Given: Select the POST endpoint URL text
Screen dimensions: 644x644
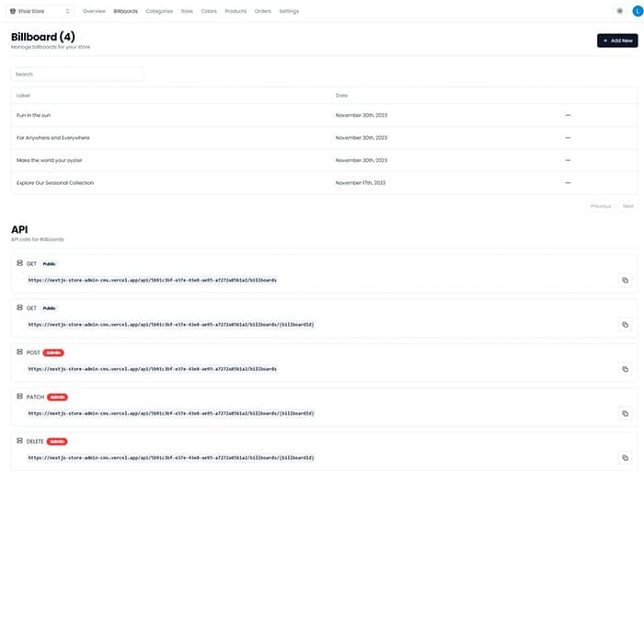Looking at the screenshot, I should point(153,369).
